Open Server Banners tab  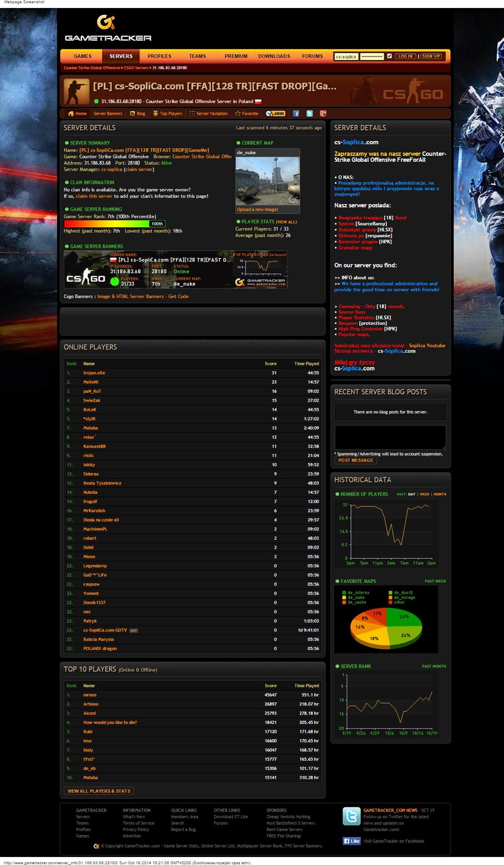tap(108, 114)
